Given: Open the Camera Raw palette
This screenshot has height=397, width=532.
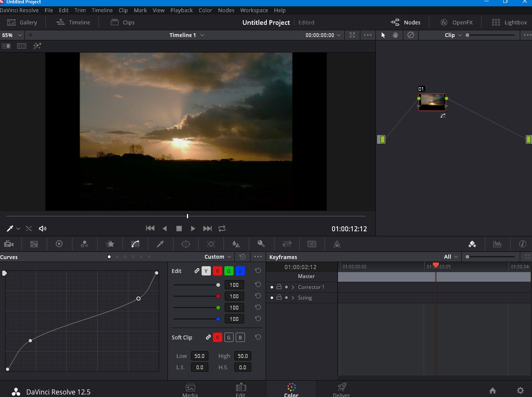Looking at the screenshot, I should (9, 244).
